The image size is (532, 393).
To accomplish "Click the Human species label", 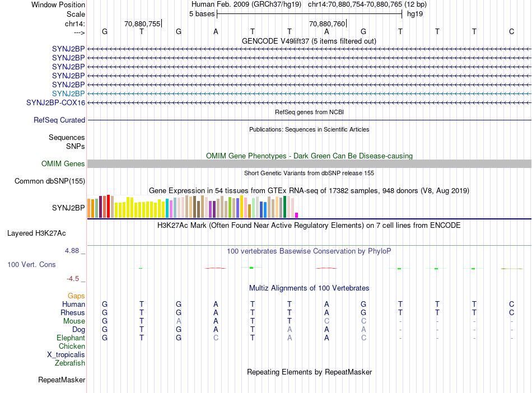I will (x=73, y=304).
